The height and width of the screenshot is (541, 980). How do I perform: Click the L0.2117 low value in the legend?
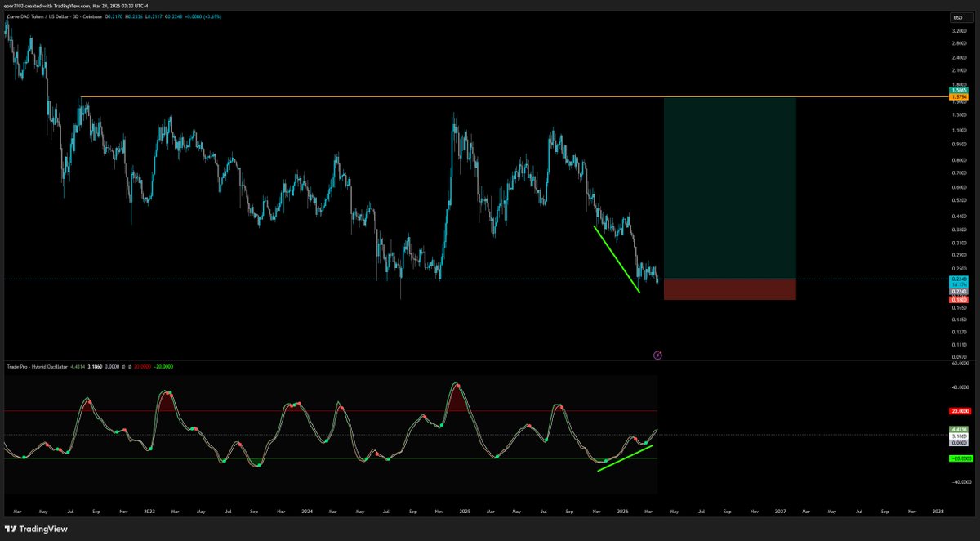tap(154, 16)
